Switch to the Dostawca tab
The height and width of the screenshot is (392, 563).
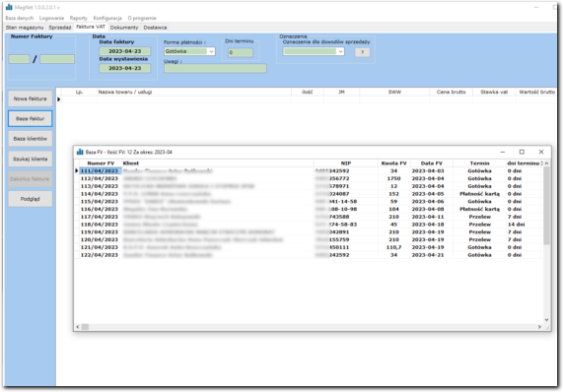155,27
